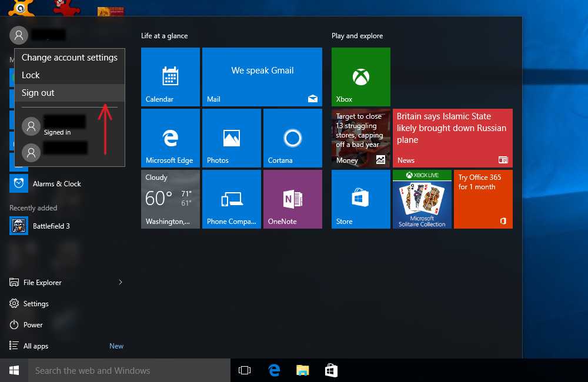
Task: Click the Life at a glance group title
Action: pos(164,36)
